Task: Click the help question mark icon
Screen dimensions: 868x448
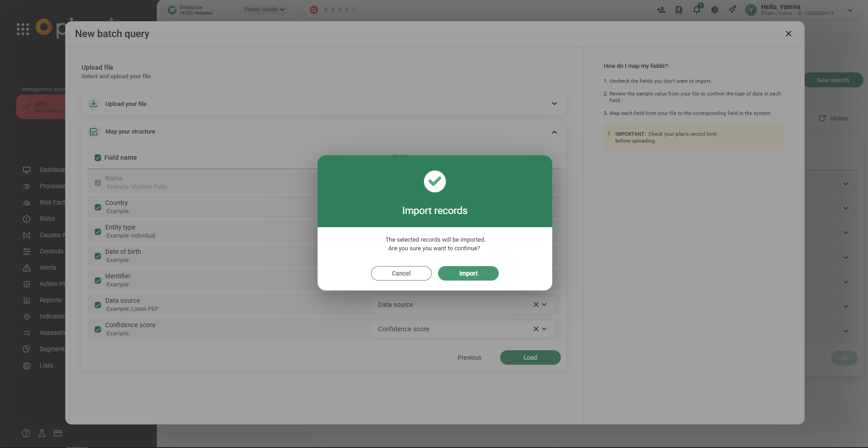Action: (26, 433)
